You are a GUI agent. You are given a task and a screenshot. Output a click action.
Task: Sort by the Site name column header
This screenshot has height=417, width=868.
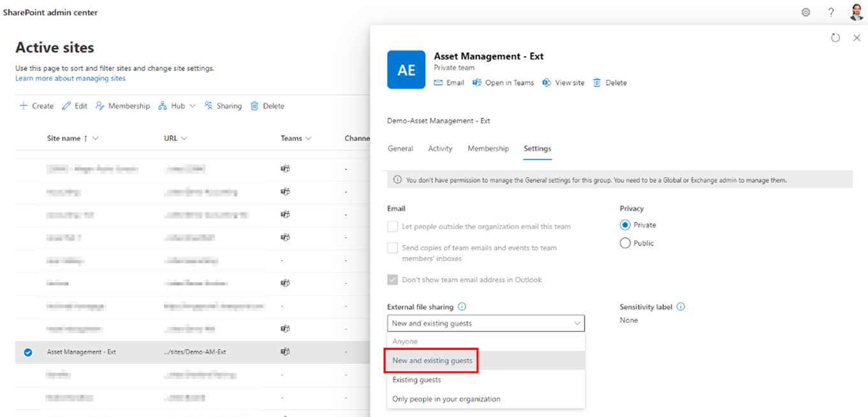point(64,138)
